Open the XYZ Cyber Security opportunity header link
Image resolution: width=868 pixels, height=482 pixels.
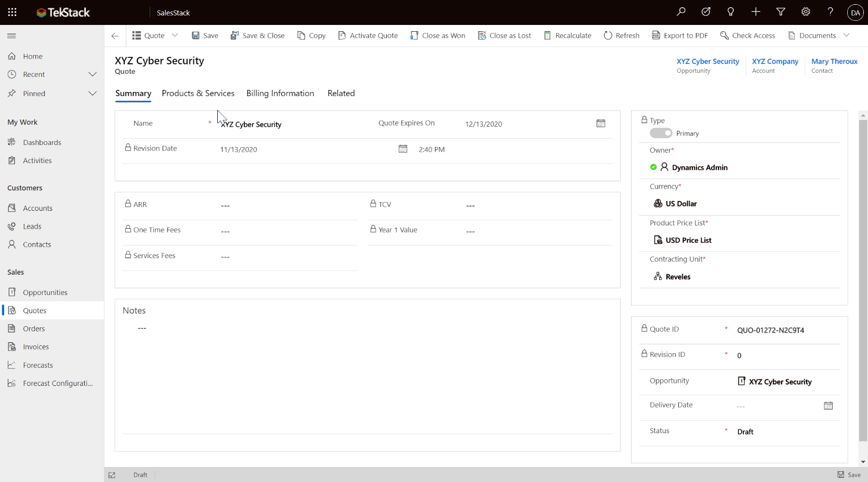click(707, 61)
